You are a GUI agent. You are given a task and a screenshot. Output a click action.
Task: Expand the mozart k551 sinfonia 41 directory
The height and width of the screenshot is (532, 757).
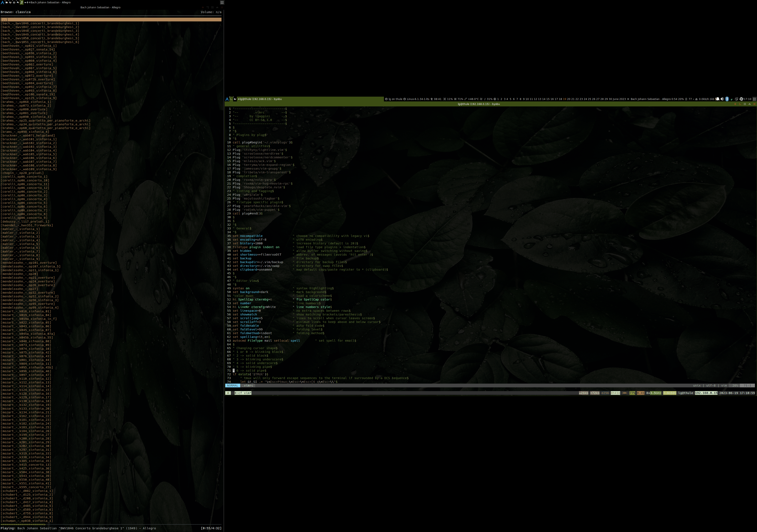pos(26,483)
